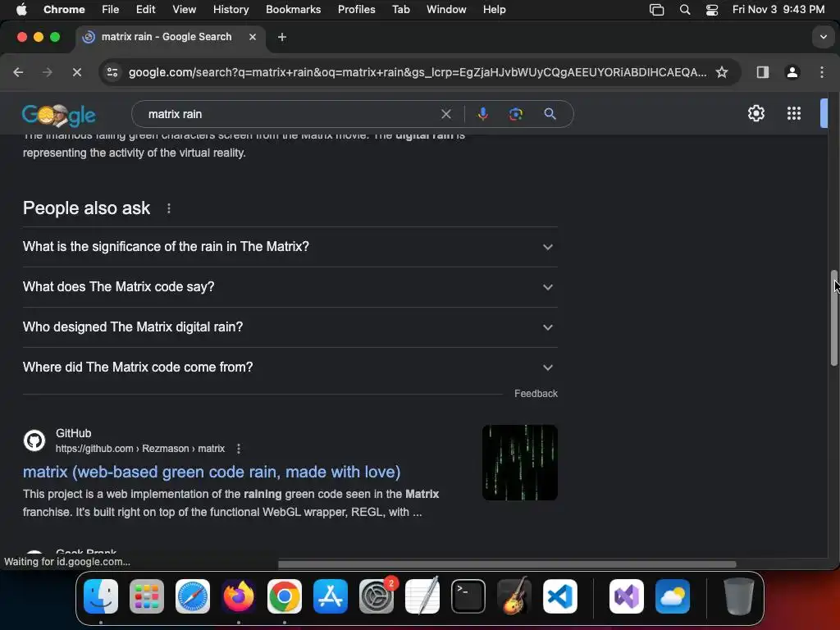
Task: Open People also ask options menu
Action: coord(169,208)
